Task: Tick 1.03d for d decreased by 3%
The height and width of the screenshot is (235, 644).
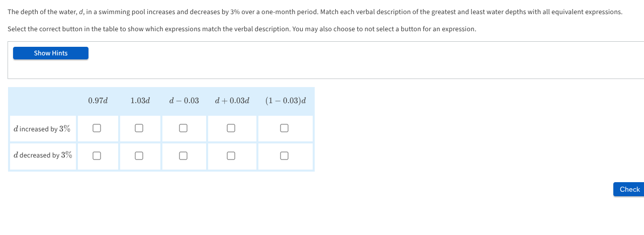Action: point(139,155)
